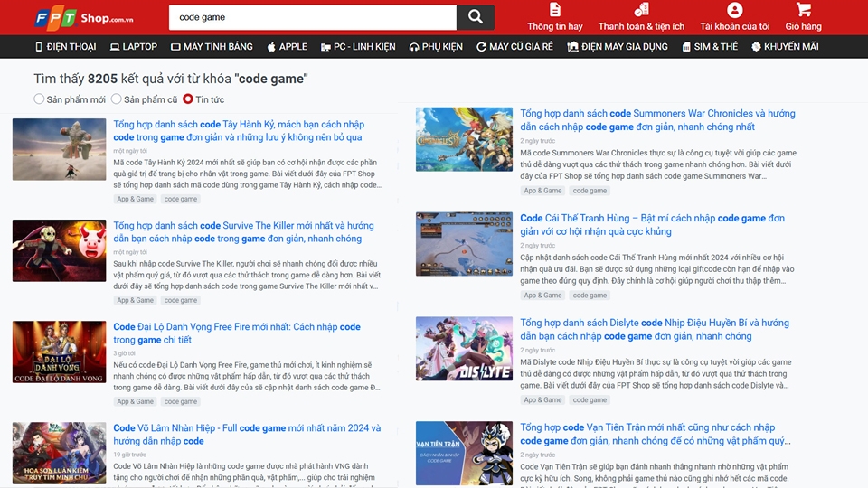Screen dimensions: 868x488
Task: Open Tài khoản của tôi user icon
Action: pyautogui.click(x=734, y=9)
